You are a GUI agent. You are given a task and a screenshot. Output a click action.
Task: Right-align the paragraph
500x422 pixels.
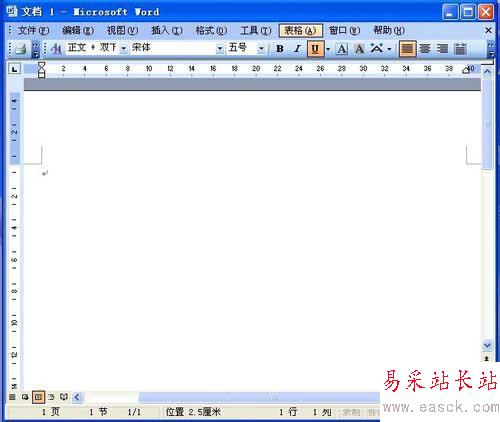pyautogui.click(x=442, y=49)
